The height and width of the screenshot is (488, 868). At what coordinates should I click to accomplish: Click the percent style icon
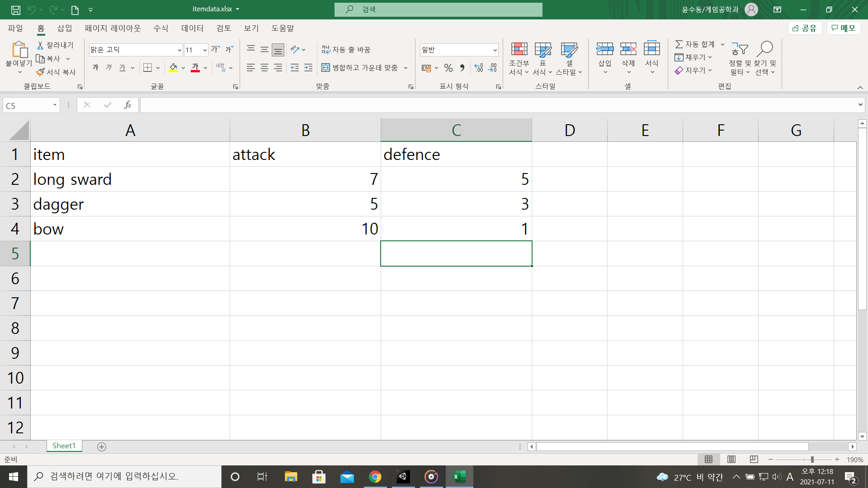(x=448, y=68)
